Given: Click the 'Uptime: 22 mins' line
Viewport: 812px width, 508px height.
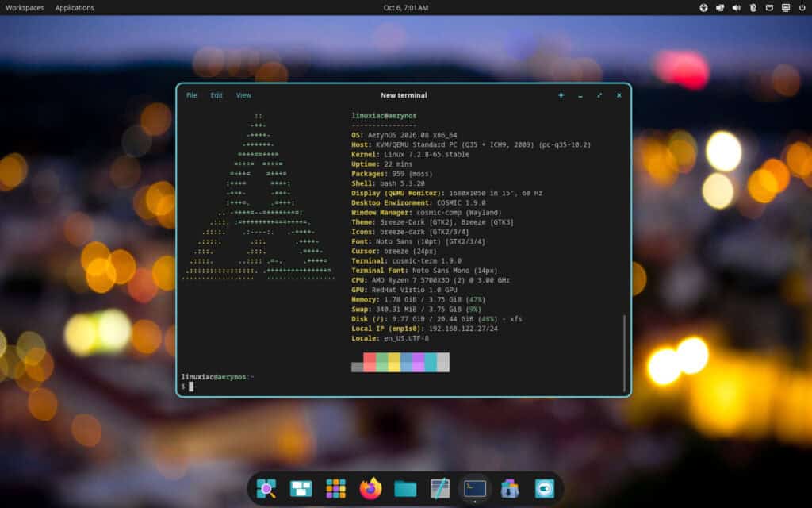Looking at the screenshot, I should click(x=382, y=164).
